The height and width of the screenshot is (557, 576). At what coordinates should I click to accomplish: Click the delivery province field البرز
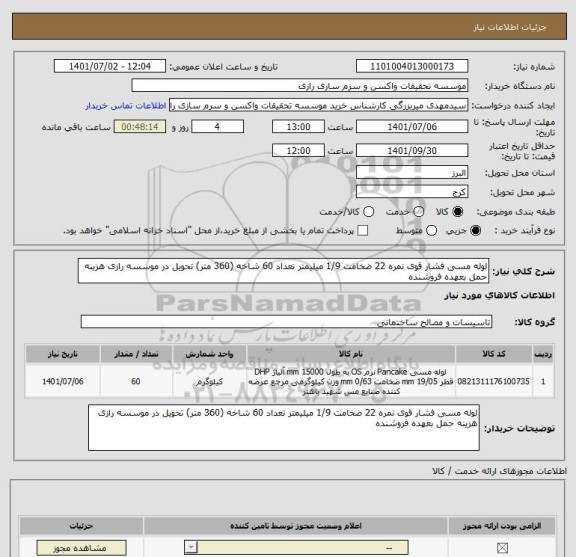pos(412,173)
